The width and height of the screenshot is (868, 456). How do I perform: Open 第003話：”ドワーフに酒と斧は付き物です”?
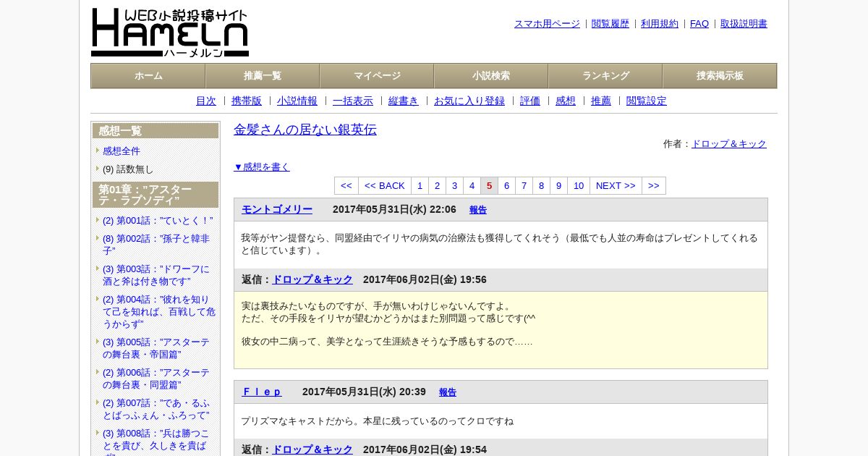[156, 275]
